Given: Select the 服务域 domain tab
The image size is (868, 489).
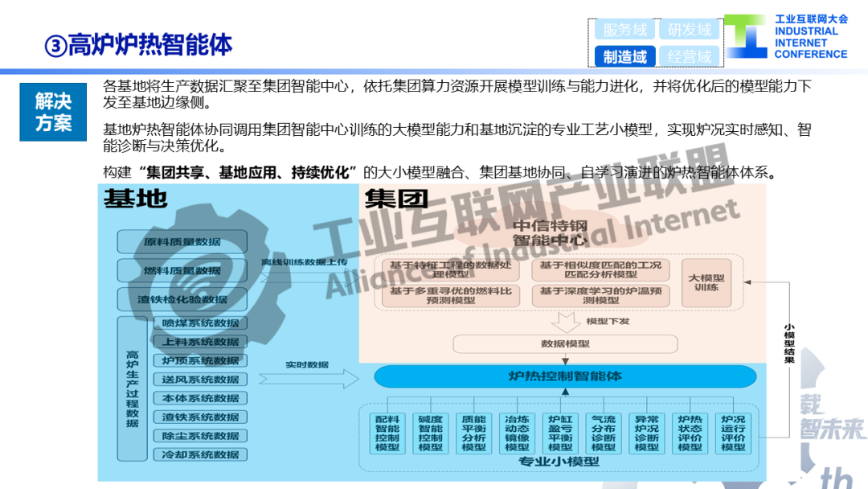Looking at the screenshot, I should [x=625, y=29].
